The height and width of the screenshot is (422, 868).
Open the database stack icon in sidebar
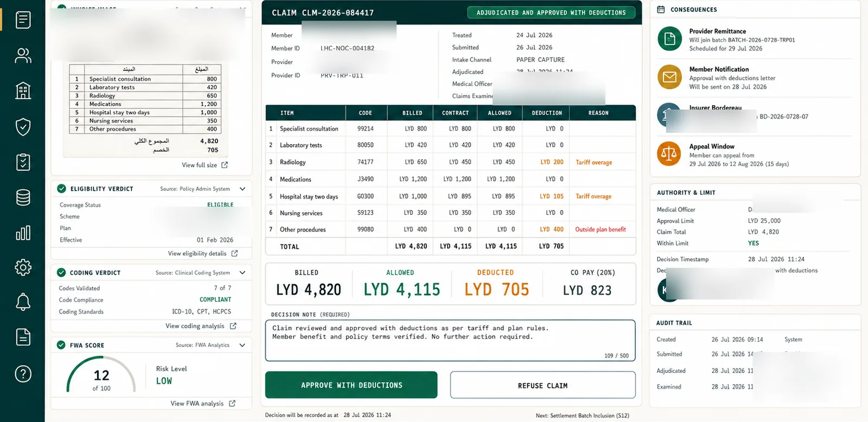[23, 197]
